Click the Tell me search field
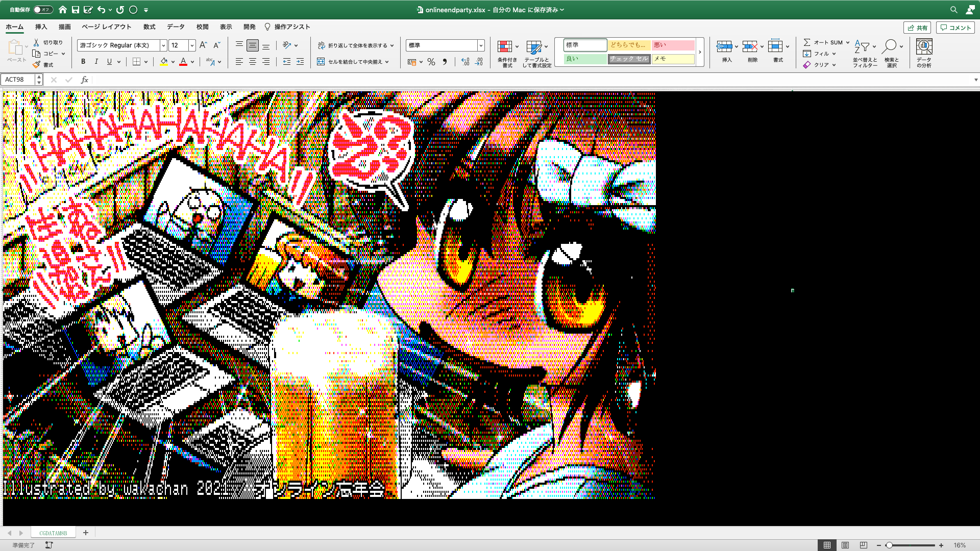 (x=287, y=27)
